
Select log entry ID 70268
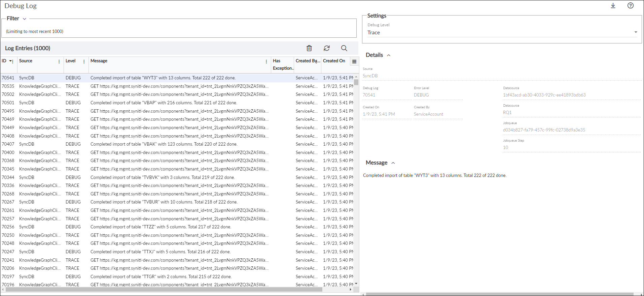tap(8, 194)
